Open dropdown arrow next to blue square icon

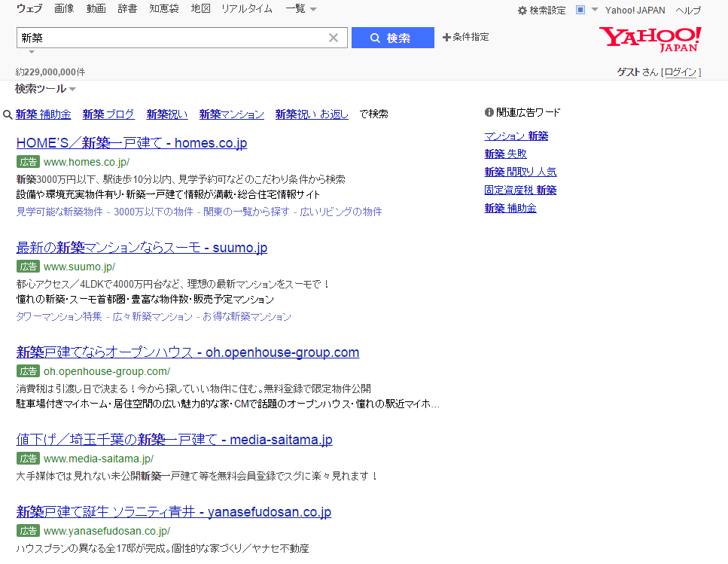[x=595, y=10]
